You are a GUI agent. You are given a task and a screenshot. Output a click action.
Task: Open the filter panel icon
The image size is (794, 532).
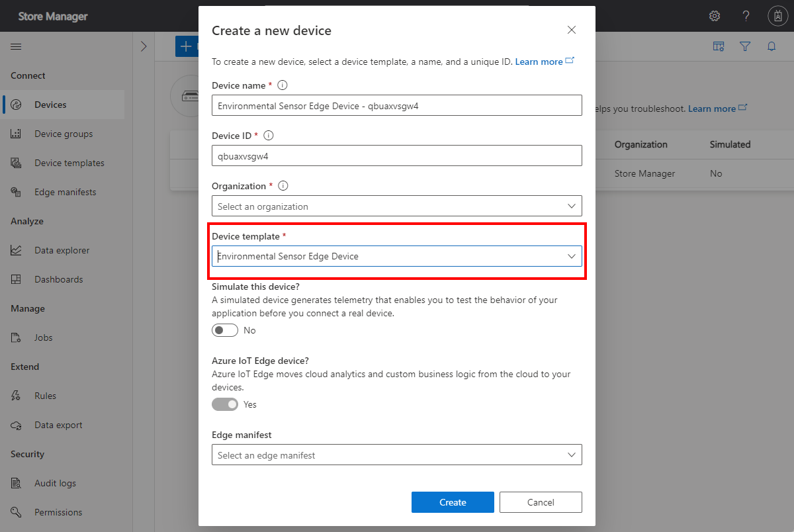pyautogui.click(x=745, y=46)
